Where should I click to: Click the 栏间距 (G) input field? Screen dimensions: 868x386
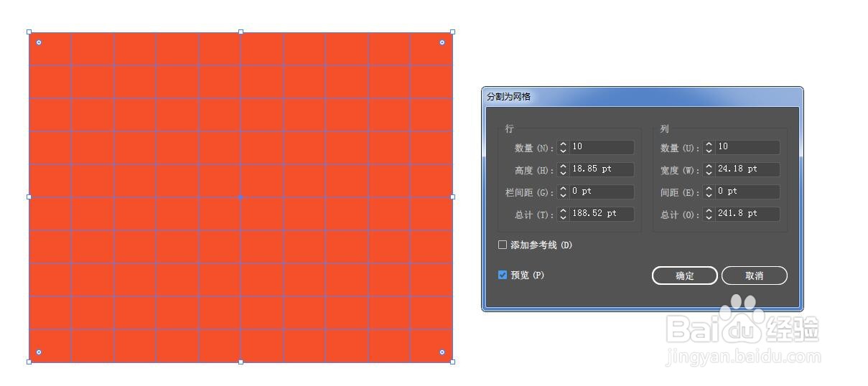click(x=602, y=192)
